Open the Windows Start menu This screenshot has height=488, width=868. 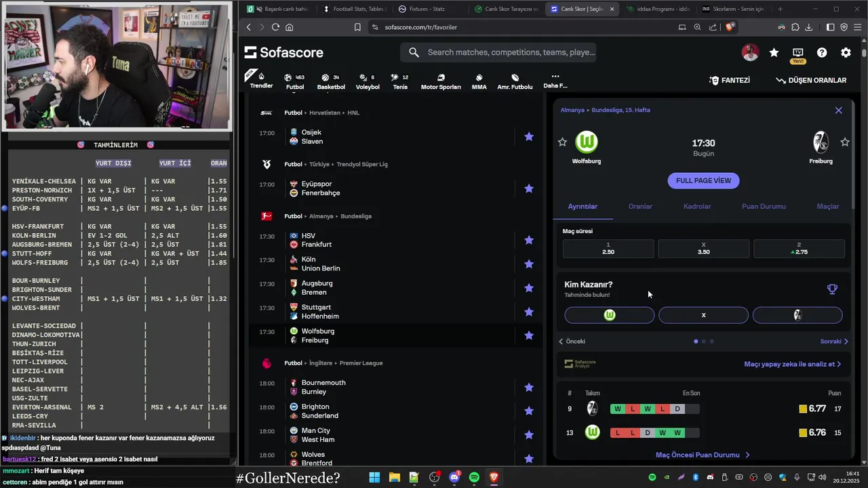374,478
